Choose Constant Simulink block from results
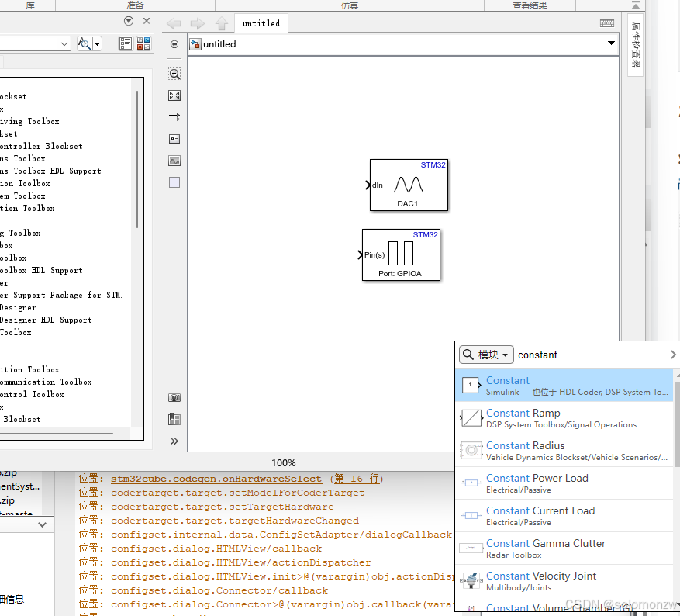 point(564,386)
